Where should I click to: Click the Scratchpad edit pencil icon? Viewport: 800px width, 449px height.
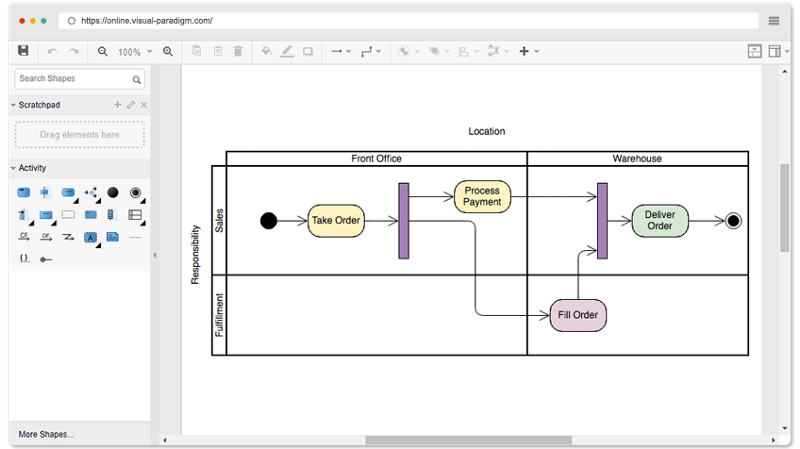click(130, 105)
